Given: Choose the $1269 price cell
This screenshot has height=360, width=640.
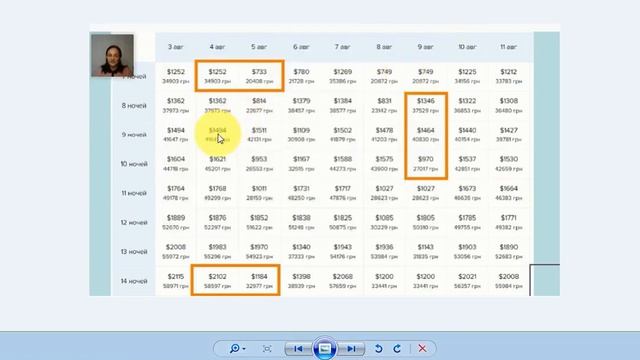Looking at the screenshot, I should pyautogui.click(x=342, y=76).
